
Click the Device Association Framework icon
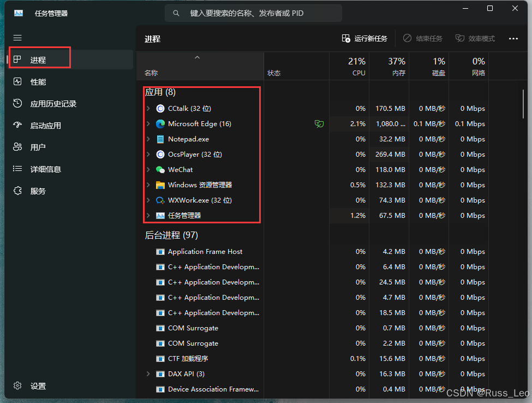point(160,389)
